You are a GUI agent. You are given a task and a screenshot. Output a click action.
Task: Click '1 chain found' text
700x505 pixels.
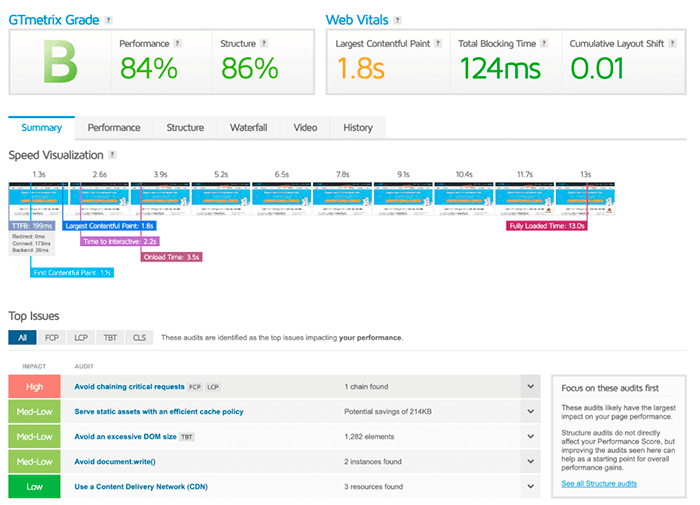(x=366, y=387)
